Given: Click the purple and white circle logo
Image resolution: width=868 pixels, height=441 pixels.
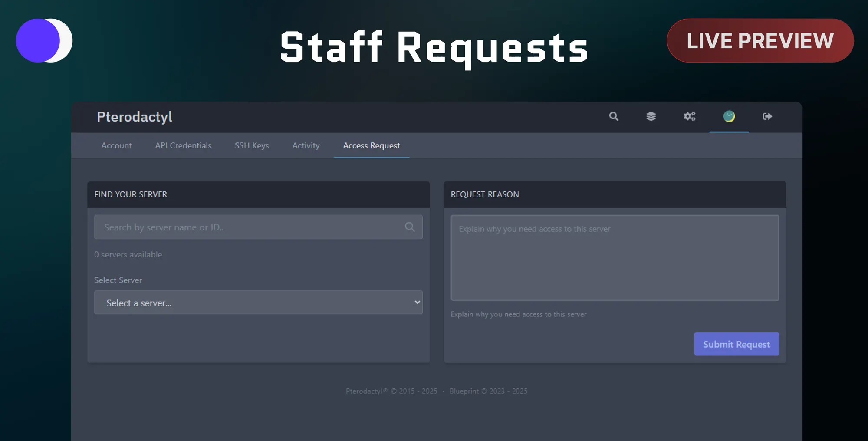Looking at the screenshot, I should pos(44,40).
